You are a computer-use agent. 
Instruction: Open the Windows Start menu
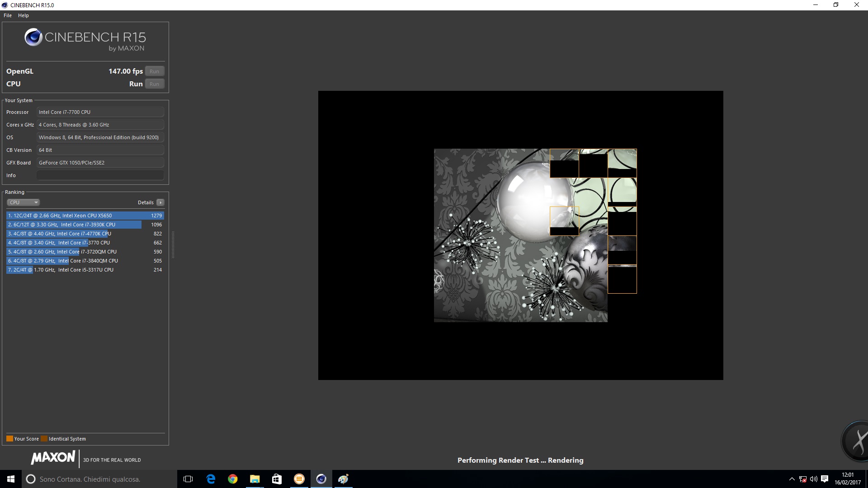(11, 479)
